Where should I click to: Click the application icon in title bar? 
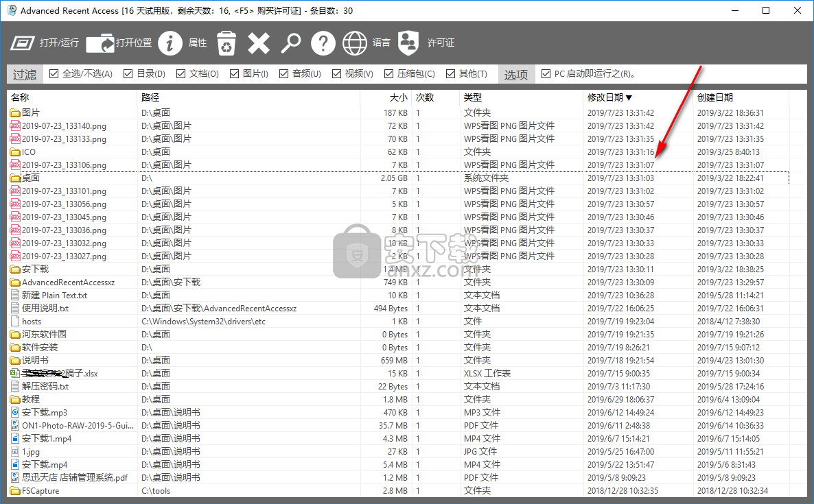click(x=12, y=10)
